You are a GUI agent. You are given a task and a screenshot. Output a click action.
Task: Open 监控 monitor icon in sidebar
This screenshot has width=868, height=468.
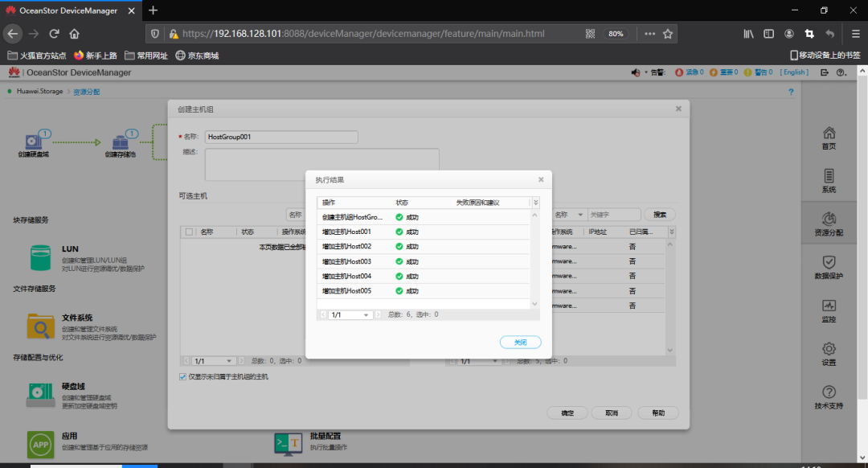[829, 310]
